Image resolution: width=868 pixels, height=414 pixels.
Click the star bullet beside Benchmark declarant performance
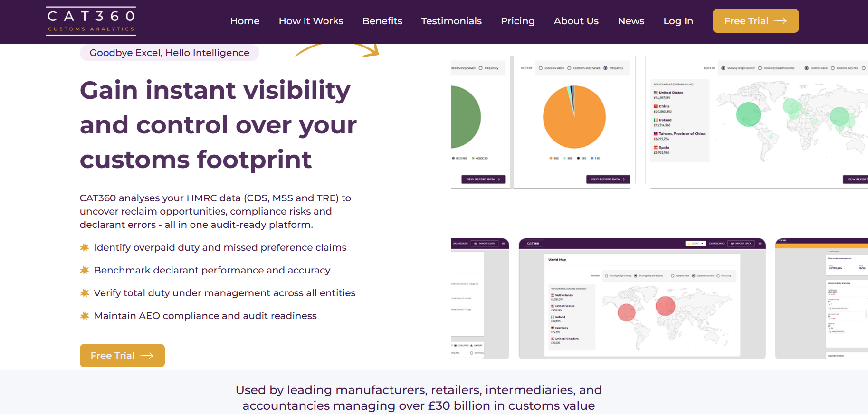tap(85, 270)
